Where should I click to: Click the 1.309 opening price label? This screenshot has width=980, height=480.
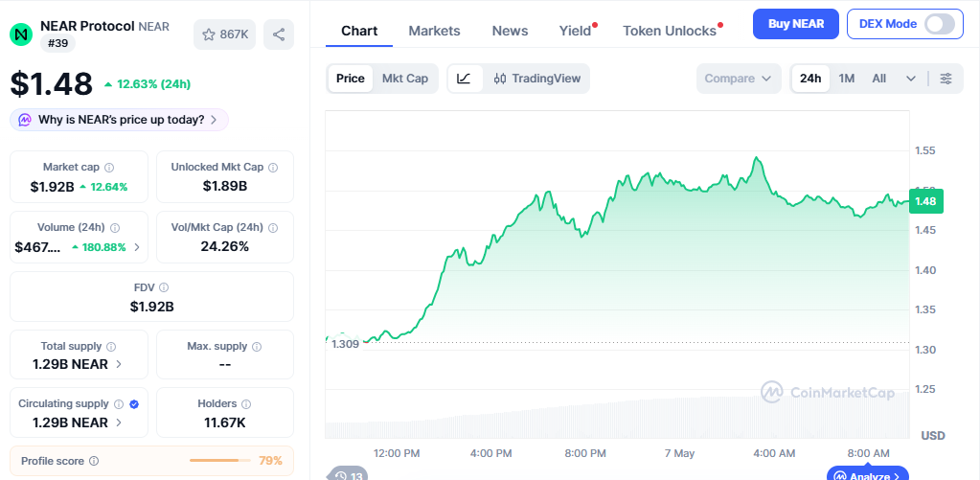(346, 344)
